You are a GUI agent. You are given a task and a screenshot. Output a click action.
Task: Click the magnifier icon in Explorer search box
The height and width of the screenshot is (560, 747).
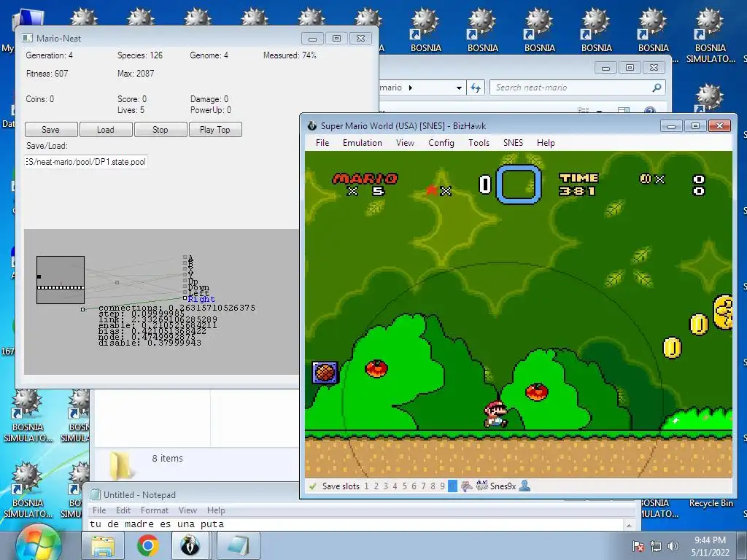657,87
